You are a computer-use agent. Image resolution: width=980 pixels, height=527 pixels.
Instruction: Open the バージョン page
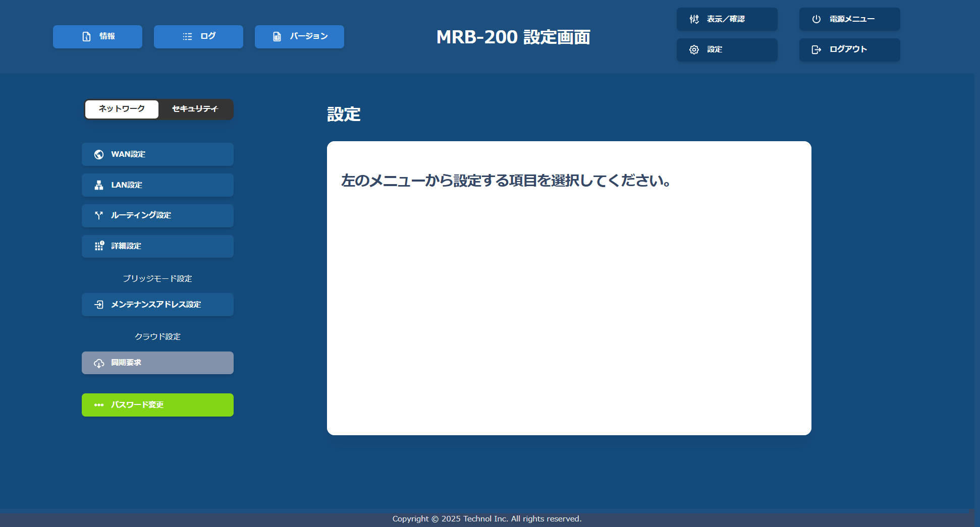299,37
